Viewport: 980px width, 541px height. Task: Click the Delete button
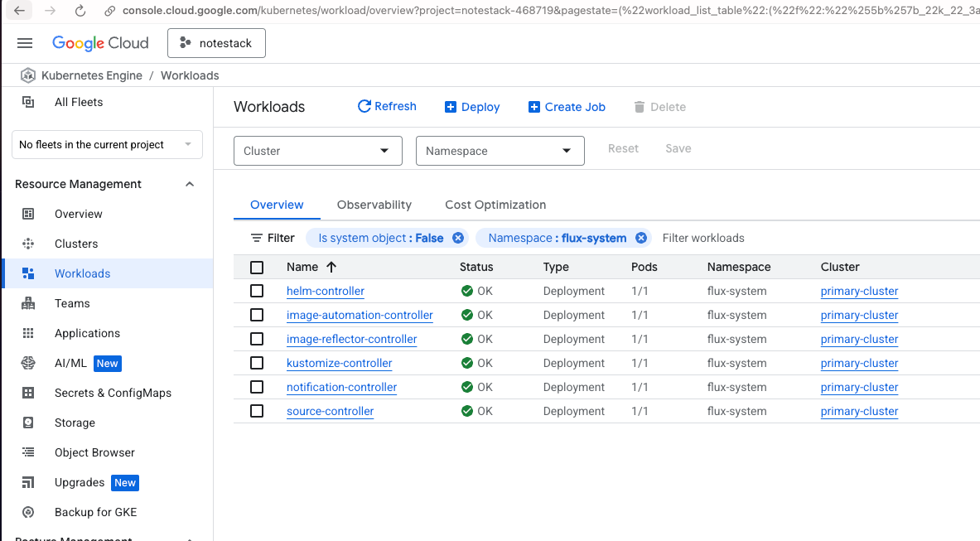660,107
